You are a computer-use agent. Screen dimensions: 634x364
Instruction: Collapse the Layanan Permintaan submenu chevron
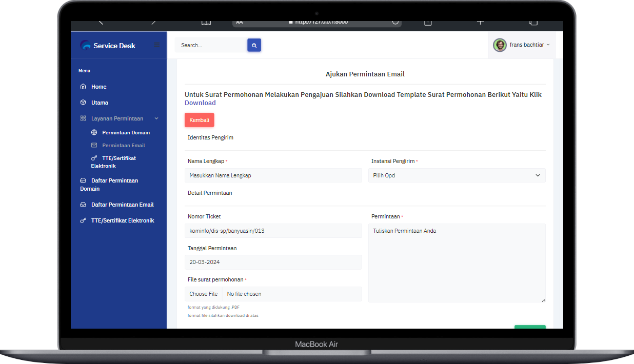(x=156, y=118)
